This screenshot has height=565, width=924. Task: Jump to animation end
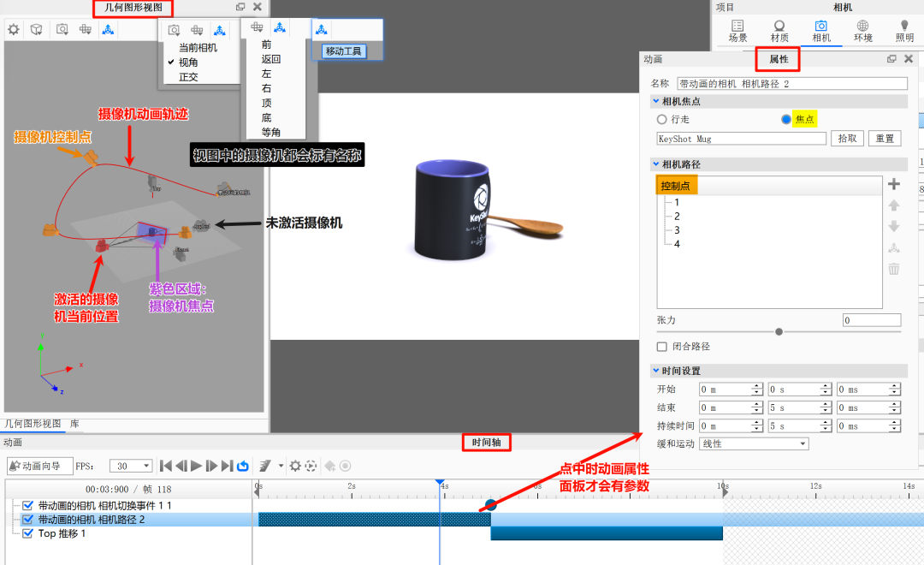pyautogui.click(x=228, y=466)
